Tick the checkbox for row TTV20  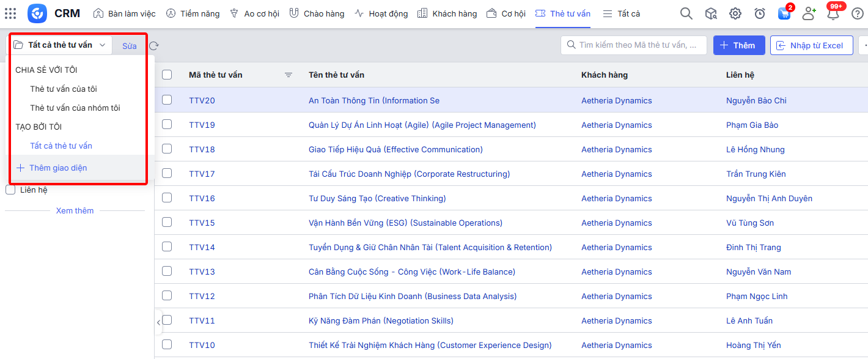pyautogui.click(x=167, y=100)
